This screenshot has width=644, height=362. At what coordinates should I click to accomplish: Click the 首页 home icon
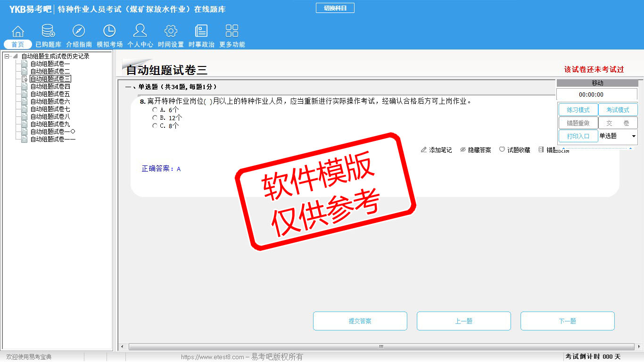(18, 32)
